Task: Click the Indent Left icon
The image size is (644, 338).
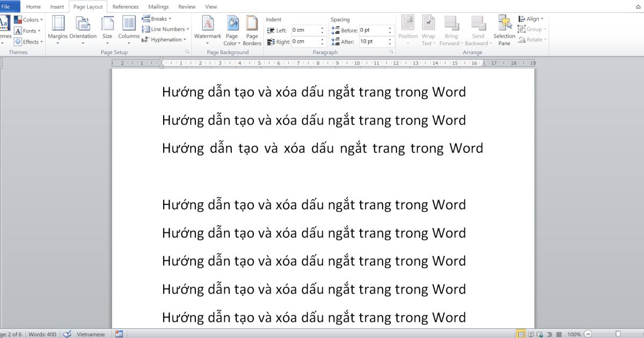Action: pyautogui.click(x=270, y=30)
